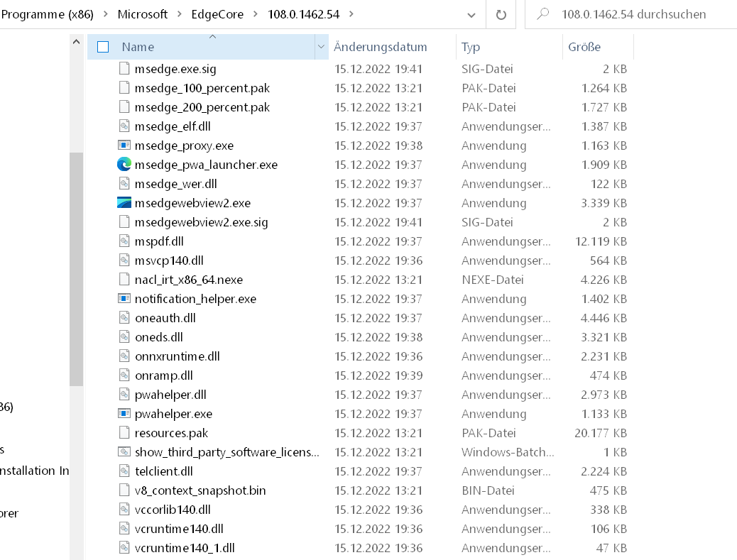Click the Windows-Batch... type cell
The height and width of the screenshot is (560, 737).
508,452
